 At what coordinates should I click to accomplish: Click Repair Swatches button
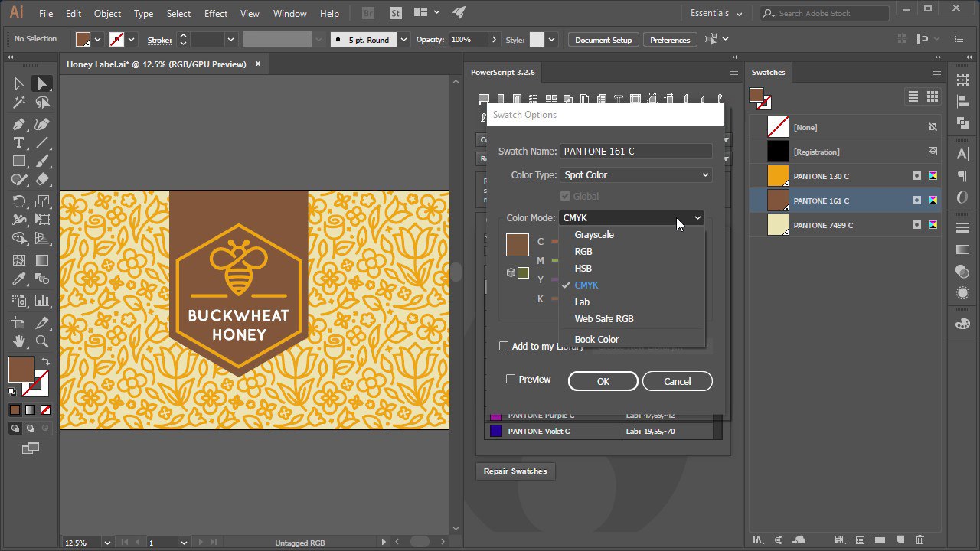click(515, 471)
